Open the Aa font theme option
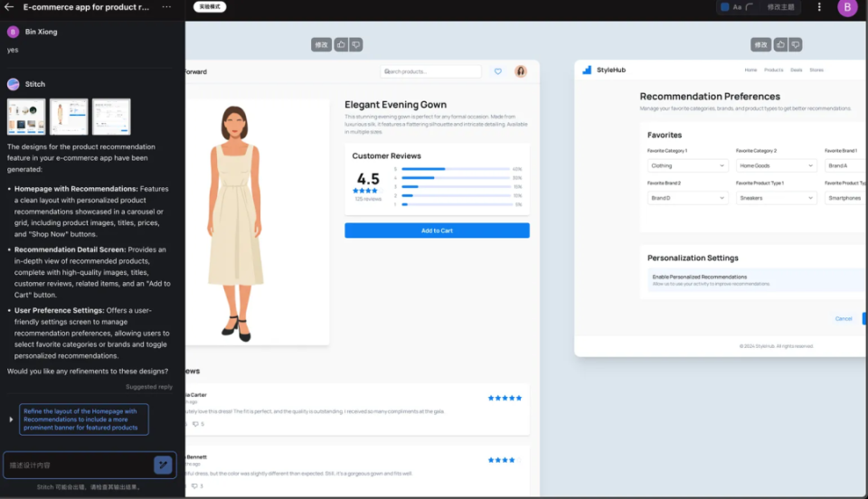 tap(737, 7)
